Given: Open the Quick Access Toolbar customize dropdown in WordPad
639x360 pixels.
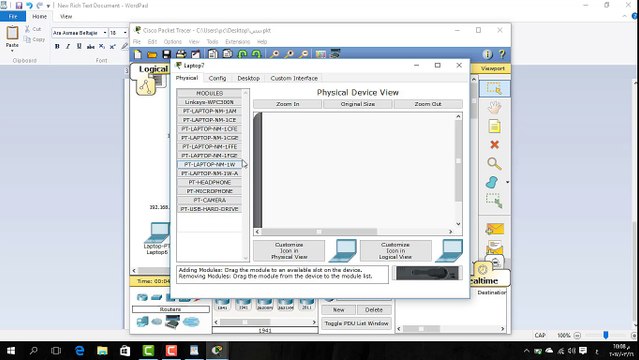Looking at the screenshot, I should [48, 6].
